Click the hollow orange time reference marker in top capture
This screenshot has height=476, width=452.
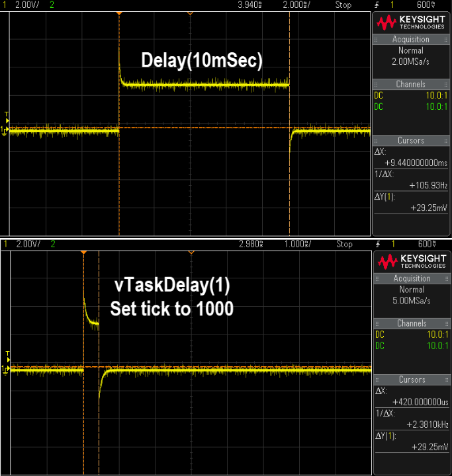(191, 13)
